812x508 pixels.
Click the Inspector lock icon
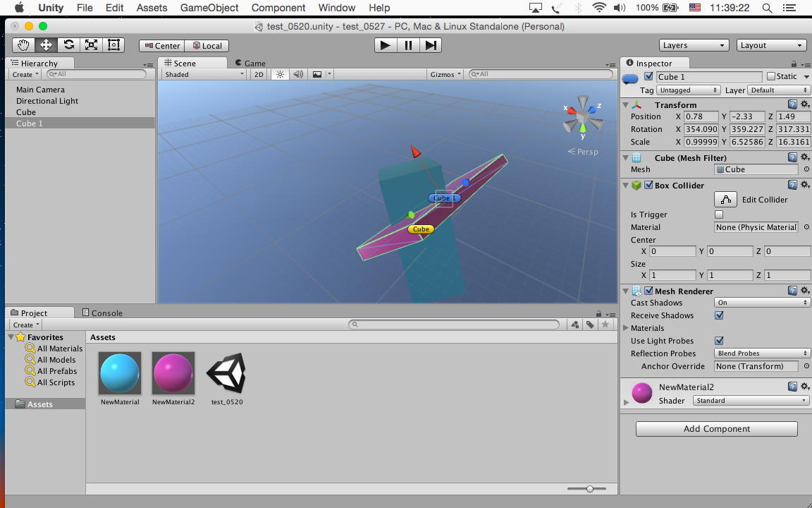pyautogui.click(x=794, y=64)
